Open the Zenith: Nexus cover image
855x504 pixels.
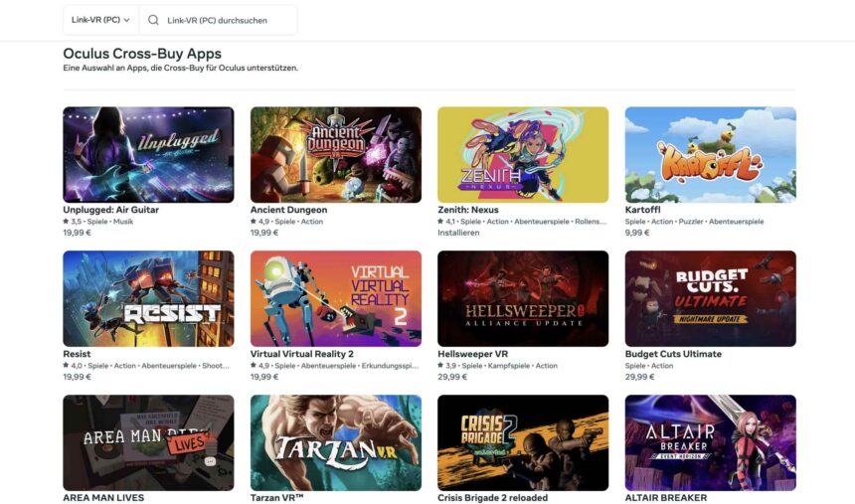tap(523, 155)
